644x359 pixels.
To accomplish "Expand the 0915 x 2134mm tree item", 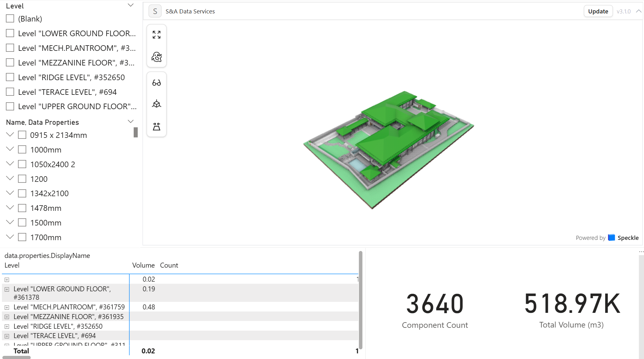I will click(x=9, y=134).
